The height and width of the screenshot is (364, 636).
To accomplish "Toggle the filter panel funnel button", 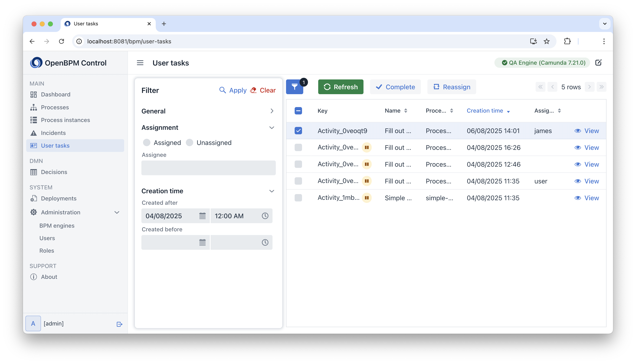I will coord(294,87).
